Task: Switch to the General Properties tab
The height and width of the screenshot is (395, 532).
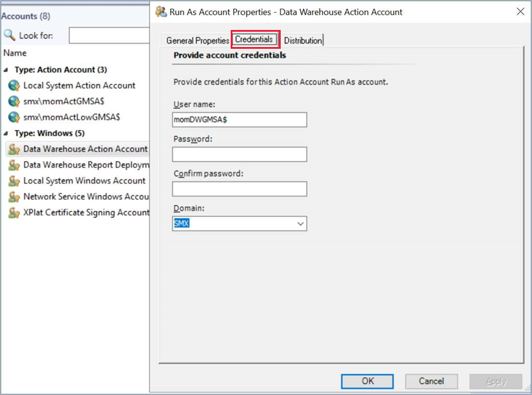Action: (197, 40)
